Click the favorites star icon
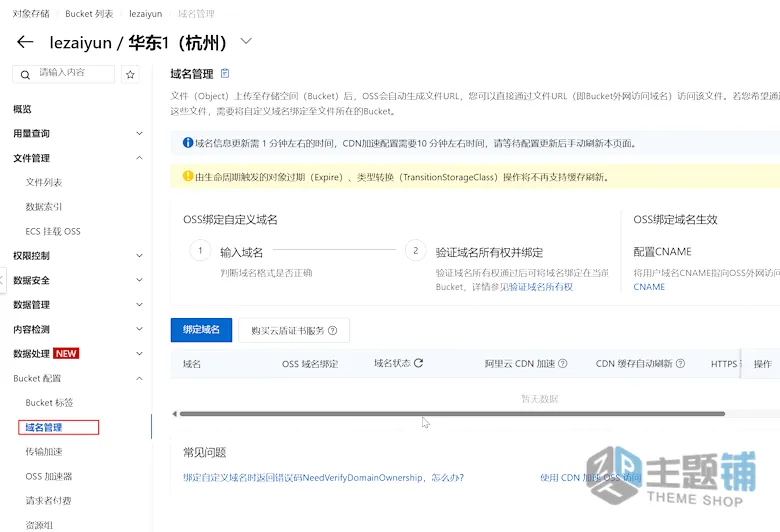Viewport: 780px width, 532px height. coord(130,75)
